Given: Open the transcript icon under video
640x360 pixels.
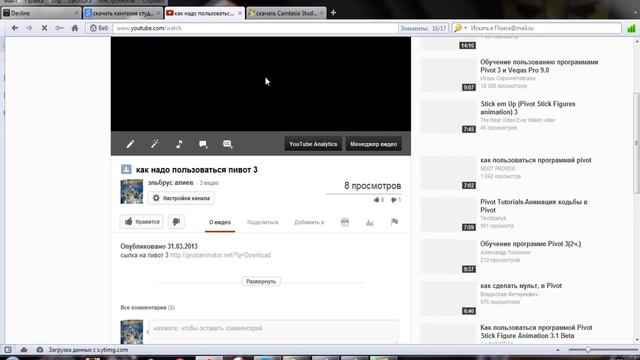Looking at the screenshot, I should pyautogui.click(x=345, y=222).
